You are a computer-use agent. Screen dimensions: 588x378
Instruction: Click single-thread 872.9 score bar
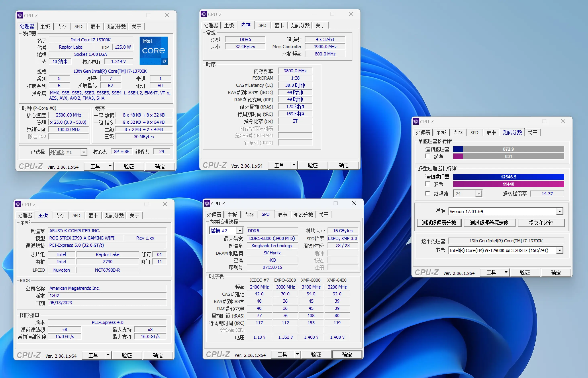point(508,149)
